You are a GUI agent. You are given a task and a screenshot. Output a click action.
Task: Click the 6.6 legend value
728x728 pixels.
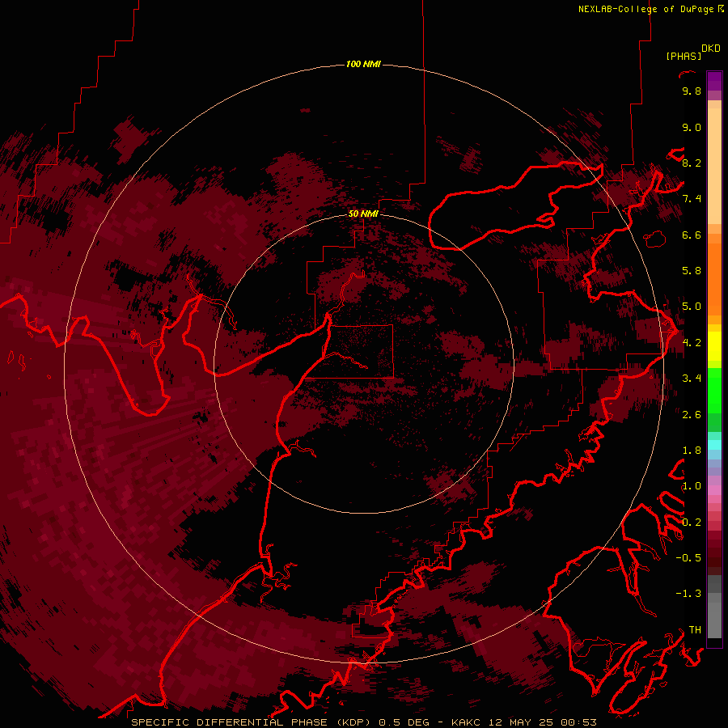pos(692,235)
